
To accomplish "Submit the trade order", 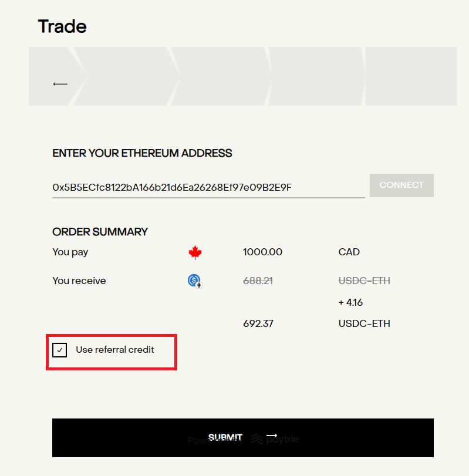I will click(242, 437).
